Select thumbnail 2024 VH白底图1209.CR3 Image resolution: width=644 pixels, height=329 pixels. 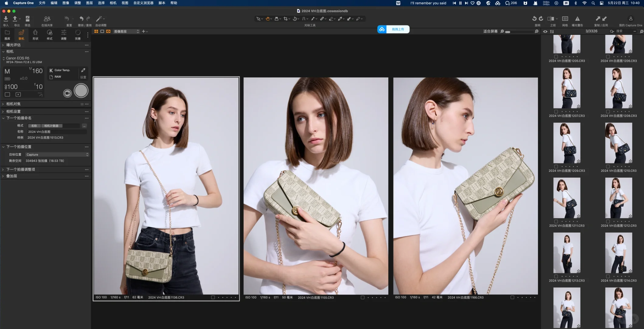(567, 143)
